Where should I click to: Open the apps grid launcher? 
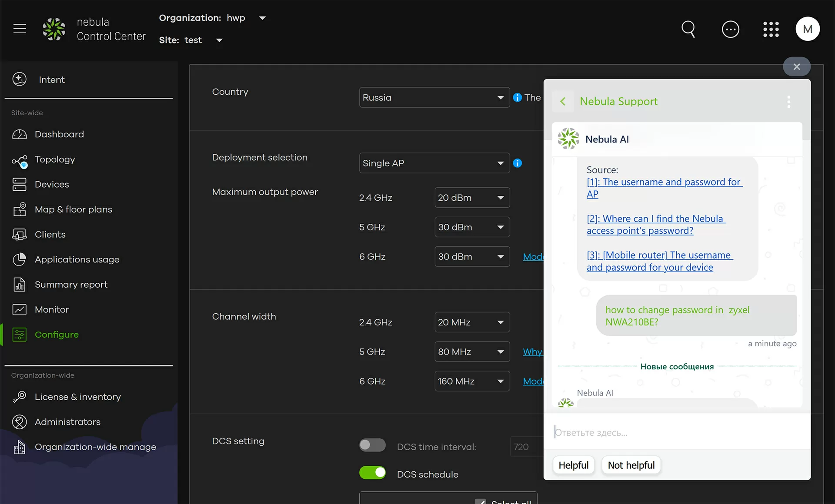[x=771, y=29]
